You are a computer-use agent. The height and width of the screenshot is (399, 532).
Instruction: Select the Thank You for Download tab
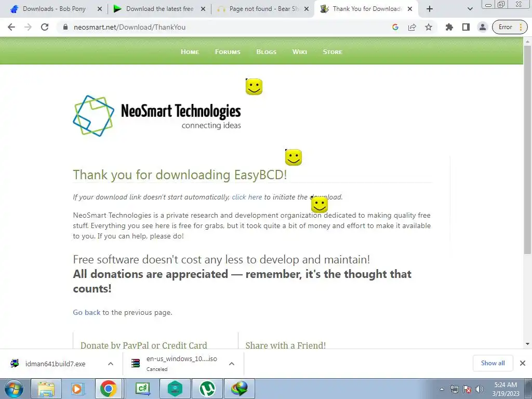[x=367, y=9]
